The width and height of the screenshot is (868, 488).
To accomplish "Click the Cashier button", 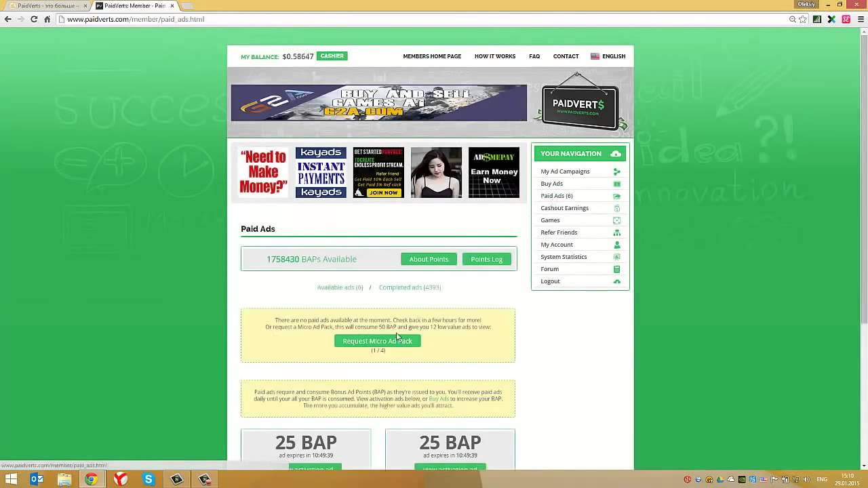I will 332,56.
